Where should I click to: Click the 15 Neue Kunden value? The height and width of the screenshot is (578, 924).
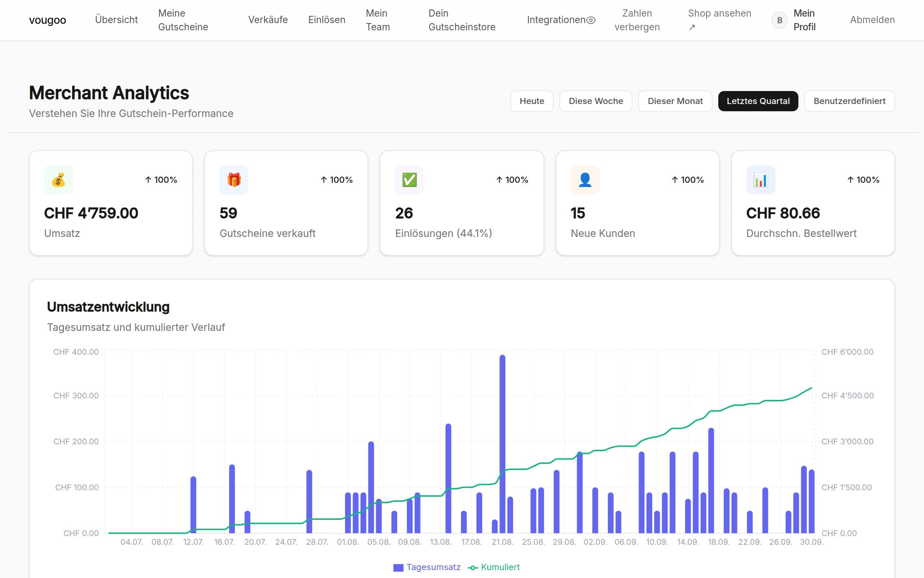[x=578, y=213]
